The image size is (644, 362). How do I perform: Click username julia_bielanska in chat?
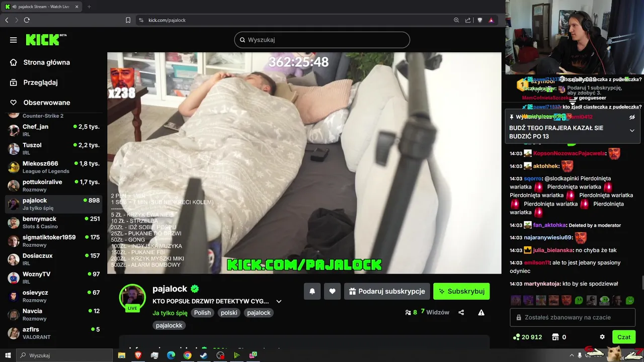coord(553,250)
